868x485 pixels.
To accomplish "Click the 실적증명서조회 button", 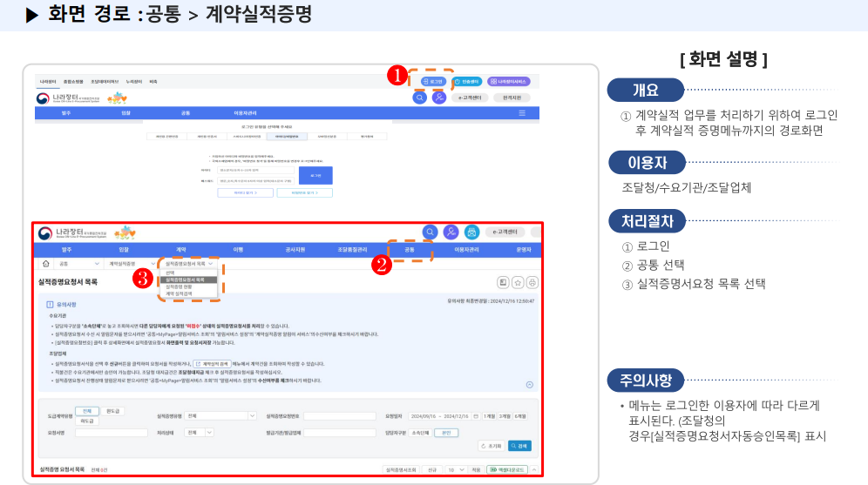I will click(x=402, y=469).
